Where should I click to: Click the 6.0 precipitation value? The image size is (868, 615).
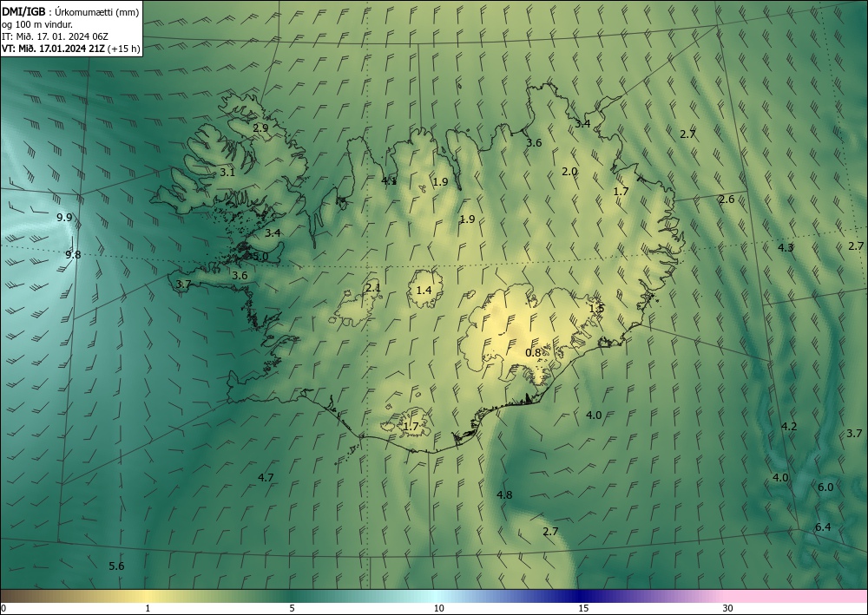click(825, 487)
